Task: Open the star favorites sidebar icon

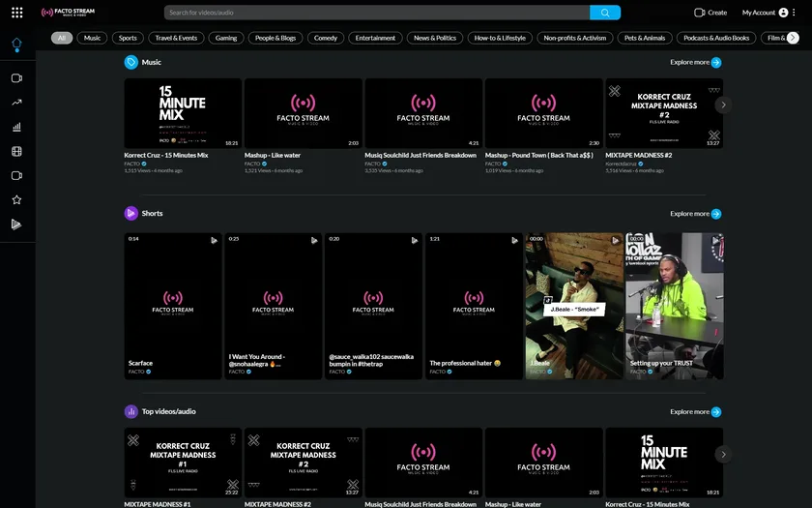Action: [16, 199]
